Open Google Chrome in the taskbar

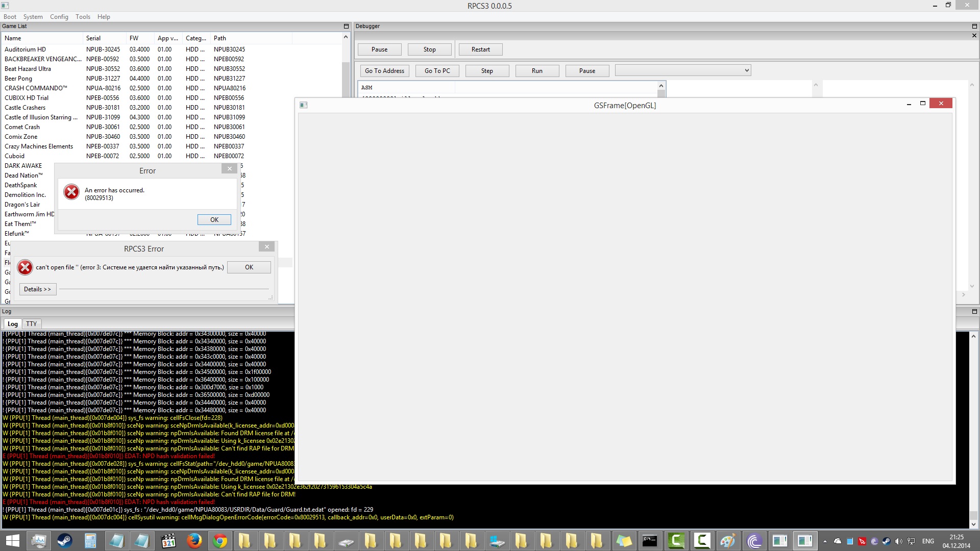[x=220, y=541]
